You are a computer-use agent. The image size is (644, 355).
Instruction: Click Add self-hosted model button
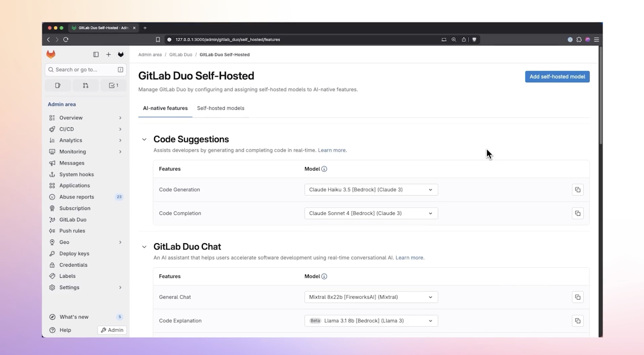pos(557,77)
